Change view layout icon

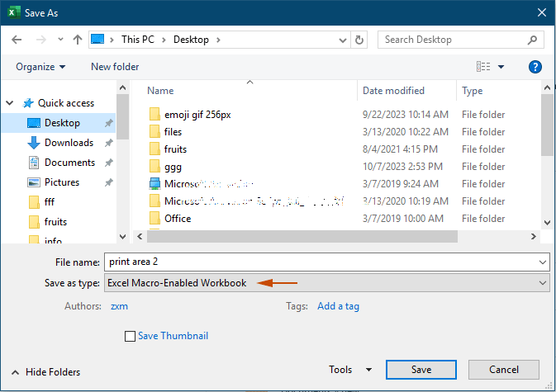(484, 67)
